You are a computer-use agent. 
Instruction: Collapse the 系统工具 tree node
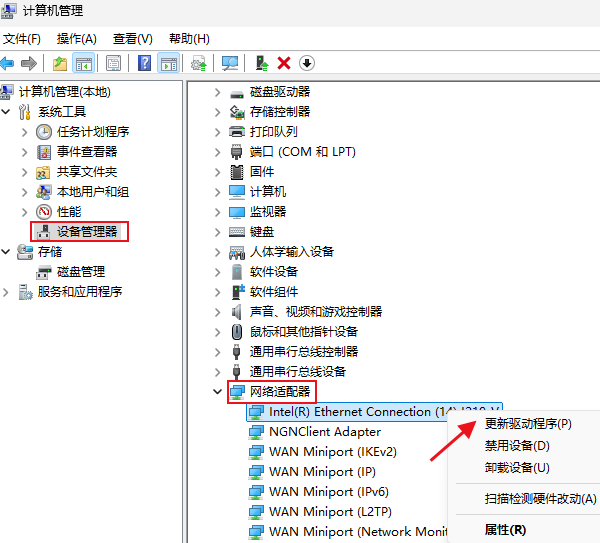coord(6,112)
